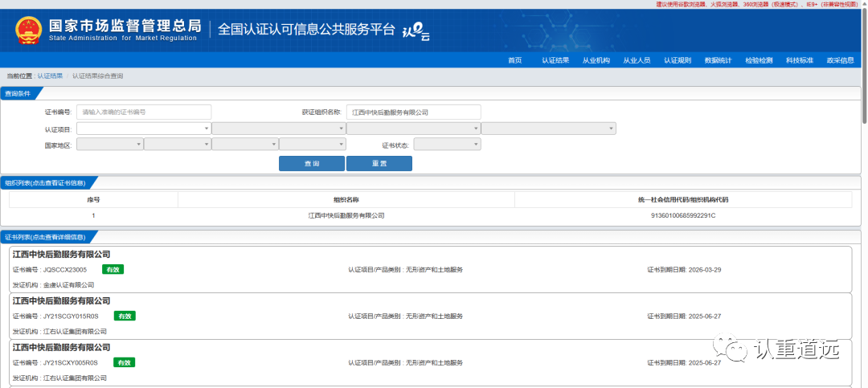
Task: Click the 有效 badge beside JY21SCXY005R0S
Action: click(x=124, y=362)
